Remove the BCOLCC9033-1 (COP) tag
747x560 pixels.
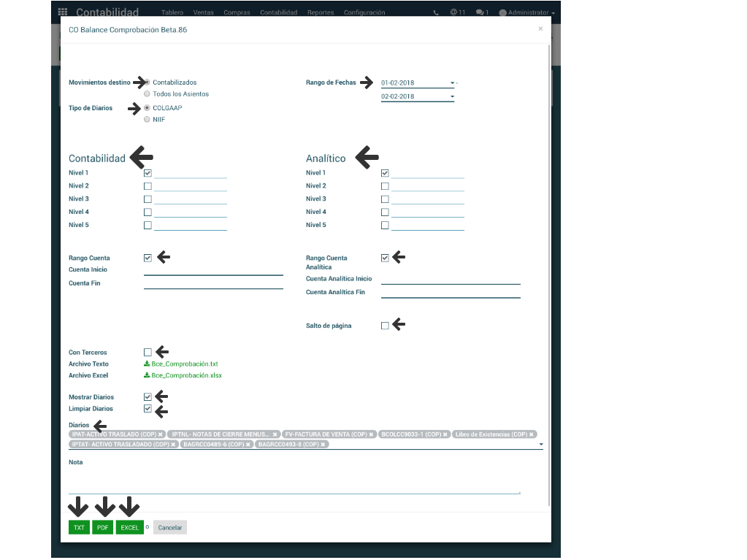445,434
